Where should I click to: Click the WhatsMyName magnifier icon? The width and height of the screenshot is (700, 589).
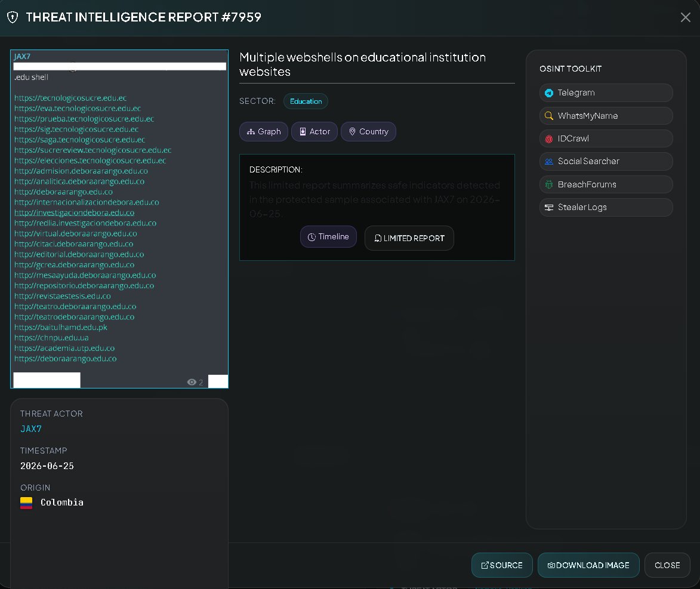coord(549,116)
